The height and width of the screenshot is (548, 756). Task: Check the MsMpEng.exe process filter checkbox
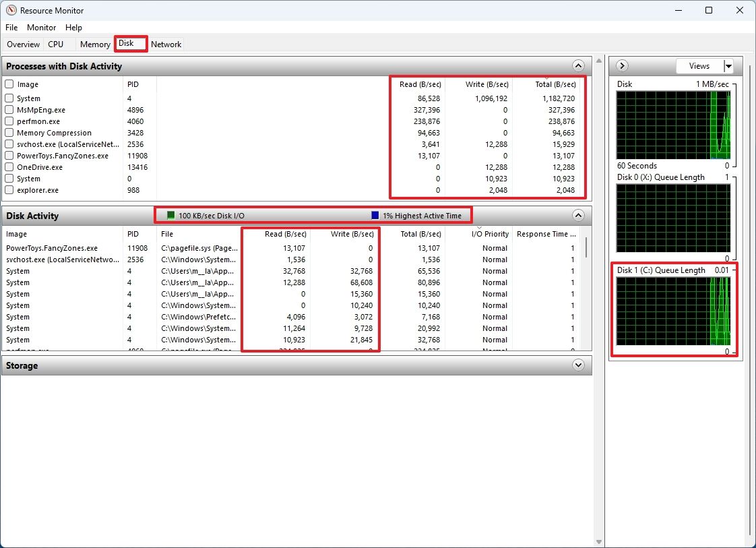[9, 109]
